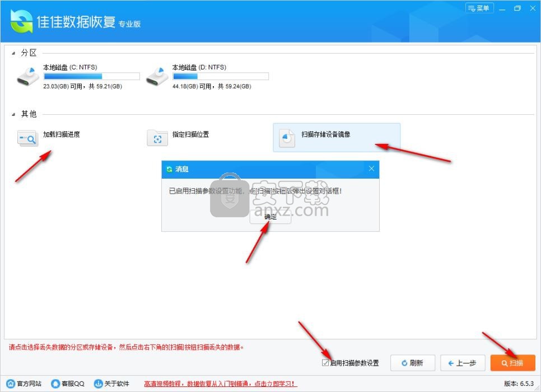The width and height of the screenshot is (541, 392).
Task: Click the 关于软件 info icon
Action: pos(99,384)
